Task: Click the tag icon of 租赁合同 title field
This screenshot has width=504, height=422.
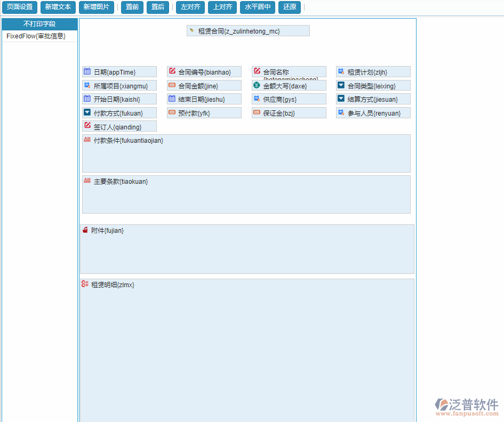Action: coord(192,30)
